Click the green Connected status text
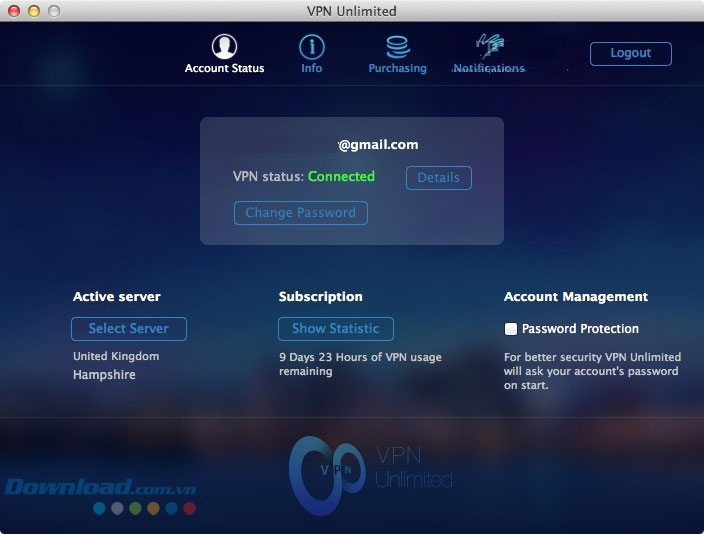 pos(341,177)
